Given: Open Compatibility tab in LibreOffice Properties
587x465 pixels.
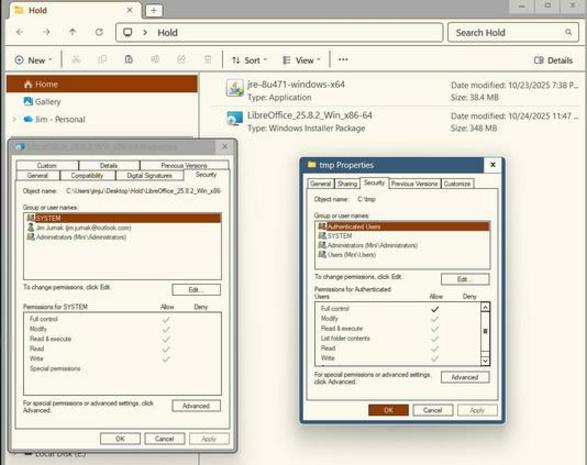Looking at the screenshot, I should click(x=87, y=175).
